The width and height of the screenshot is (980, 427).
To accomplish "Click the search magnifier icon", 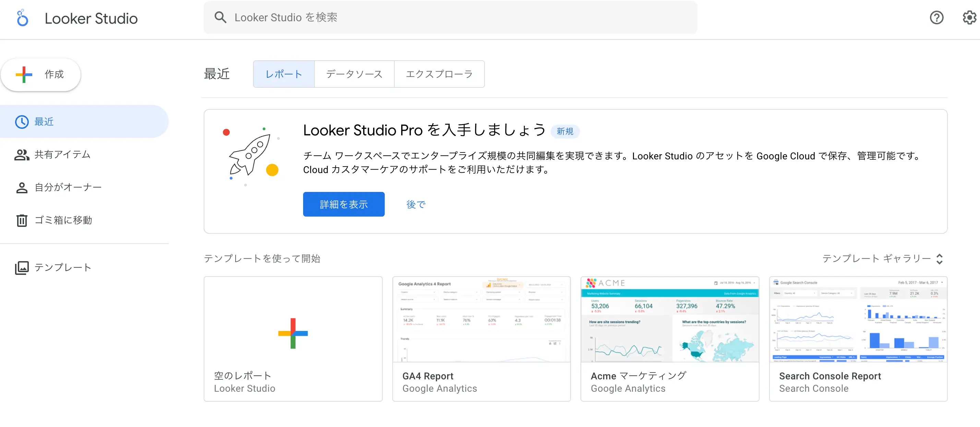I will click(220, 17).
